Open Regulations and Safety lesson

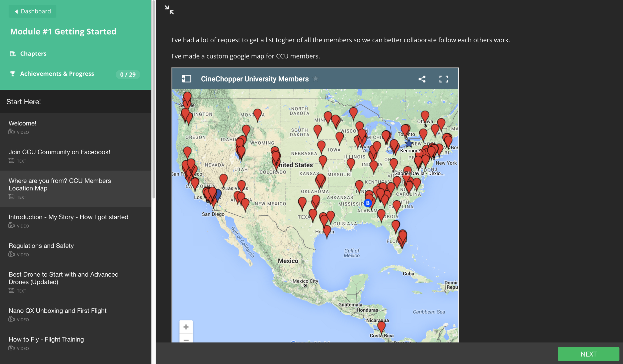tap(76, 250)
